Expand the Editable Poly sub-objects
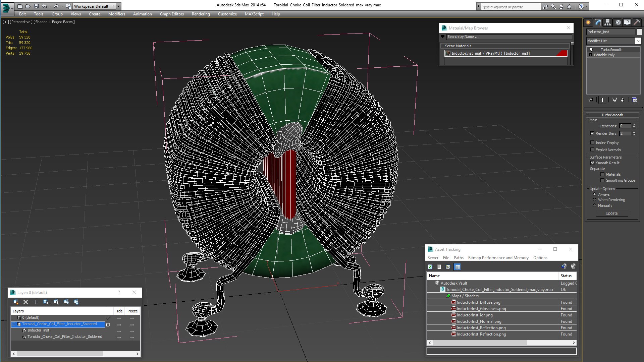The height and width of the screenshot is (362, 644). click(x=590, y=55)
